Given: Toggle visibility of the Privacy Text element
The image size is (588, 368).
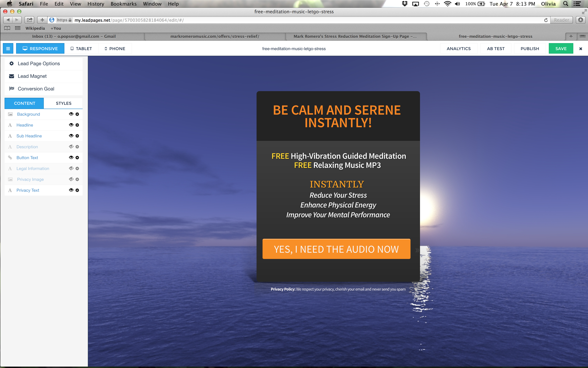Looking at the screenshot, I should pyautogui.click(x=71, y=190).
